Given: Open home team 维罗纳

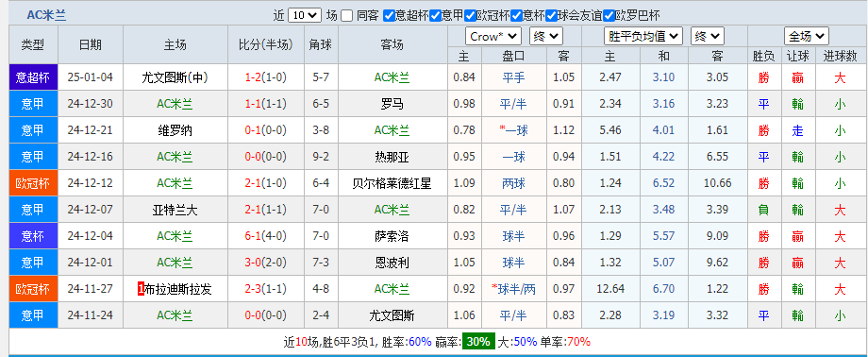Looking at the screenshot, I should point(175,130).
